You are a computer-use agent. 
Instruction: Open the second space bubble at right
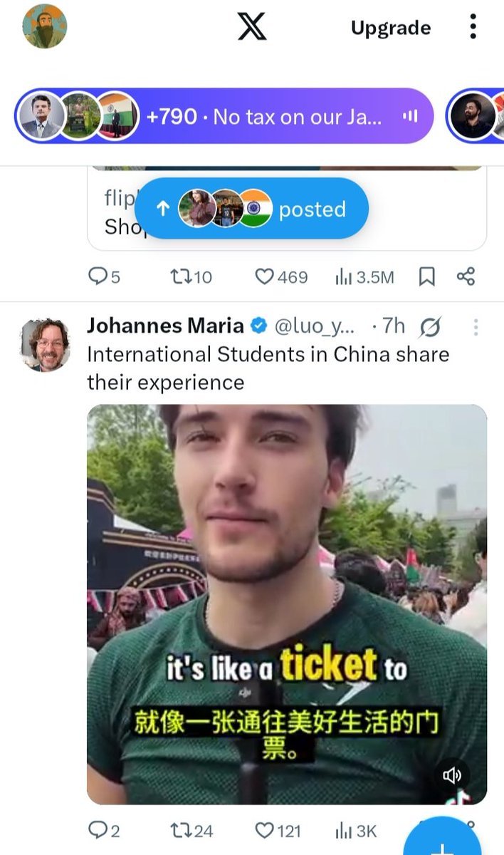pyautogui.click(x=476, y=116)
